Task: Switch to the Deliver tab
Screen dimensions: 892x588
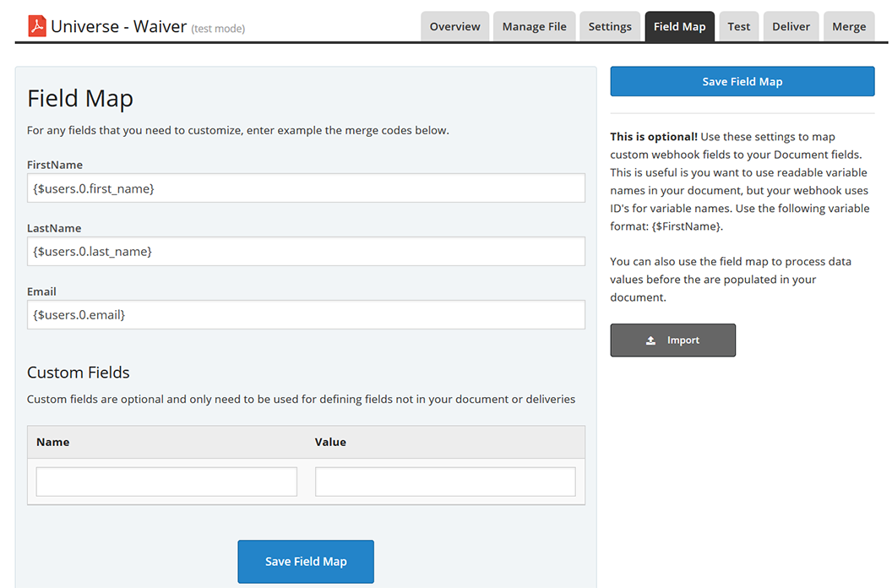Action: click(791, 27)
